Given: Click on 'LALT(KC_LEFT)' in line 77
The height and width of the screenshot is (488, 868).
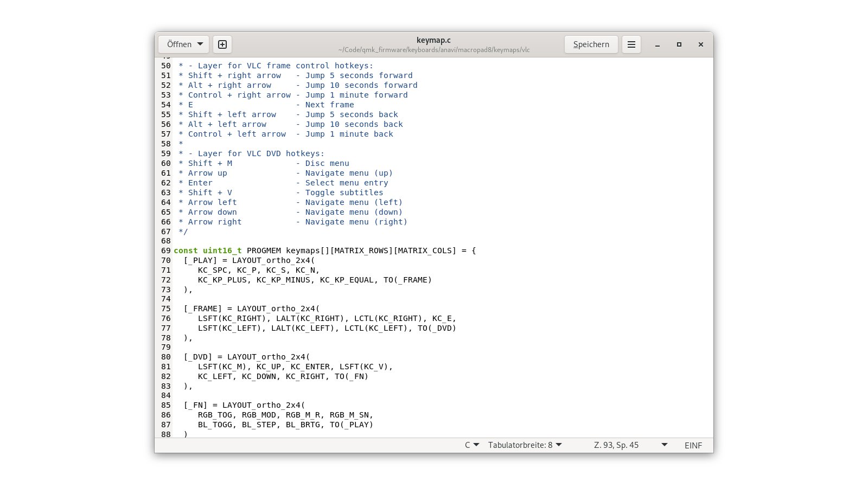Looking at the screenshot, I should point(303,328).
